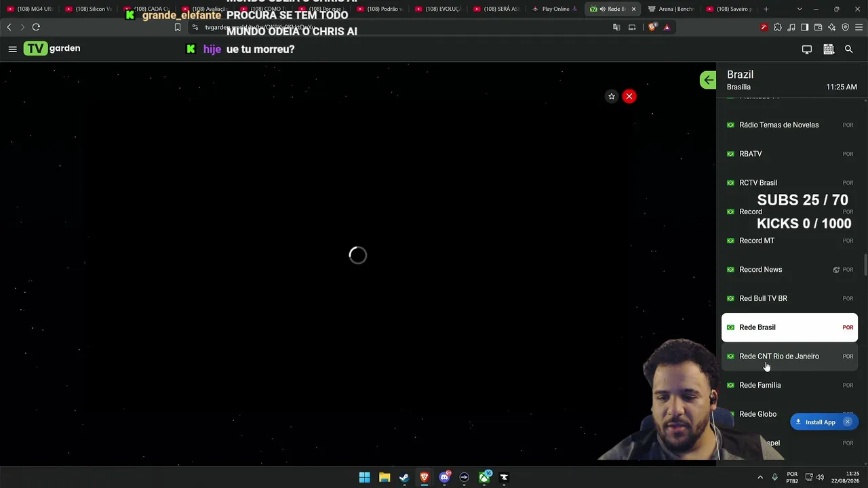Select the Rede Globo channel
The width and height of the screenshot is (868, 488).
click(x=789, y=414)
